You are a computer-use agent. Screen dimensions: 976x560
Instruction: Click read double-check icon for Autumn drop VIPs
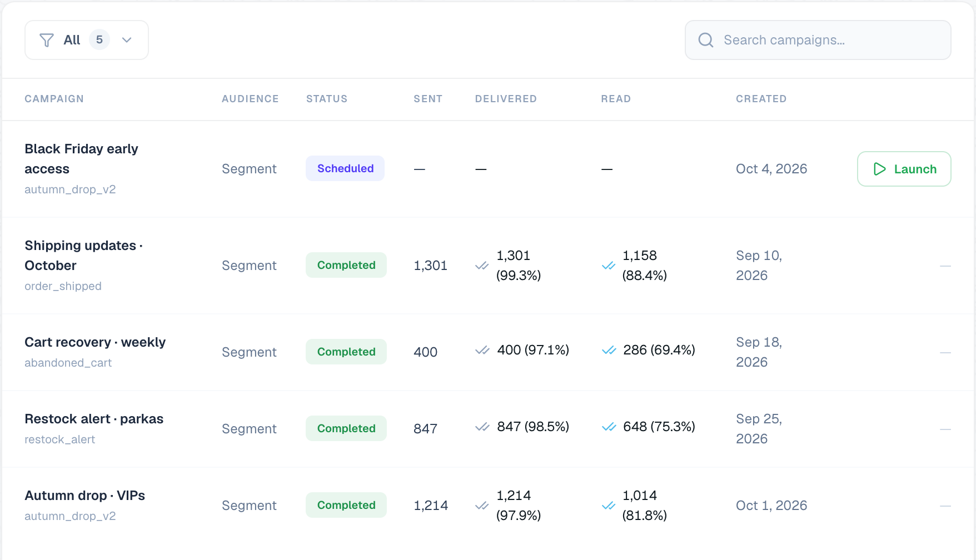click(x=609, y=506)
